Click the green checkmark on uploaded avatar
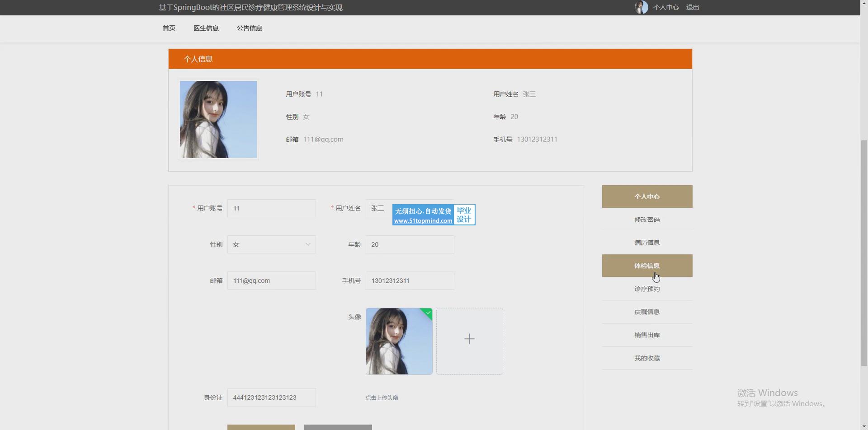This screenshot has width=868, height=430. [428, 312]
